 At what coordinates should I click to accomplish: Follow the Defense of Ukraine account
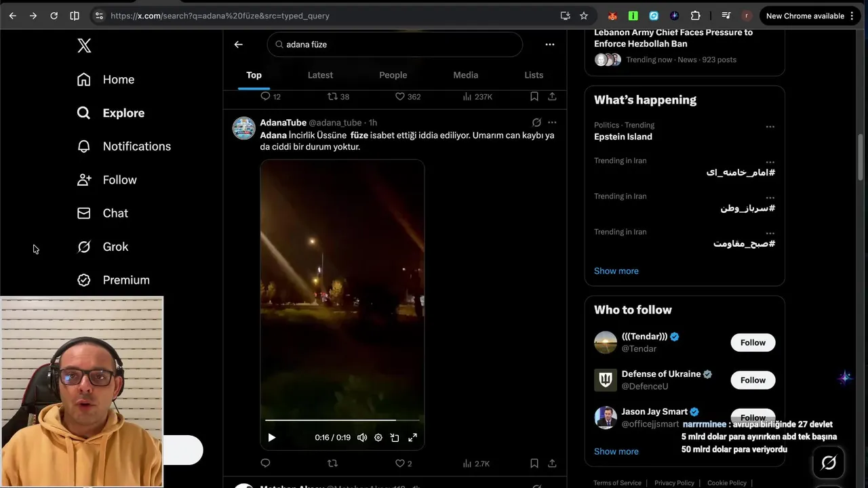(x=753, y=380)
